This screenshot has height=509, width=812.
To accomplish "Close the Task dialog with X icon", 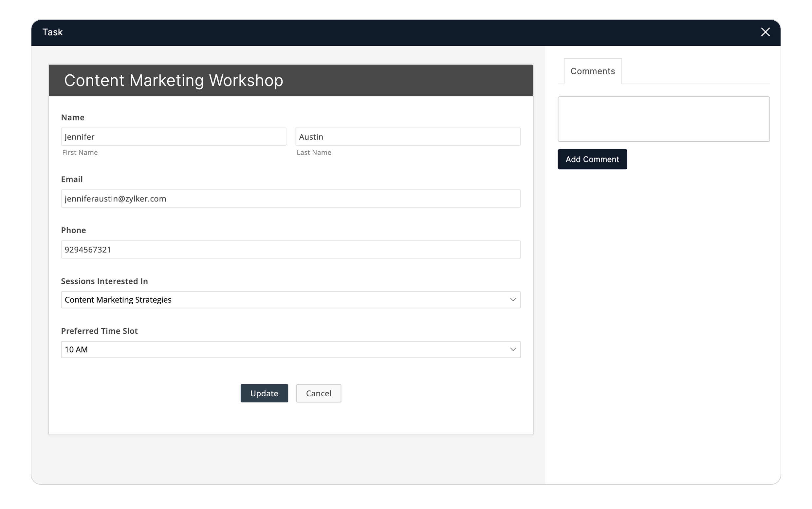I will click(x=765, y=32).
